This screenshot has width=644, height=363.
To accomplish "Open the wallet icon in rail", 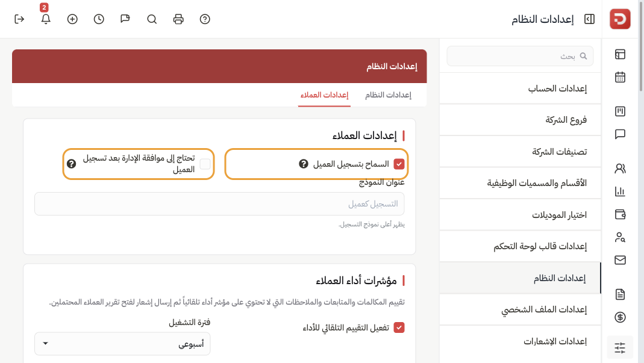I will [620, 214].
